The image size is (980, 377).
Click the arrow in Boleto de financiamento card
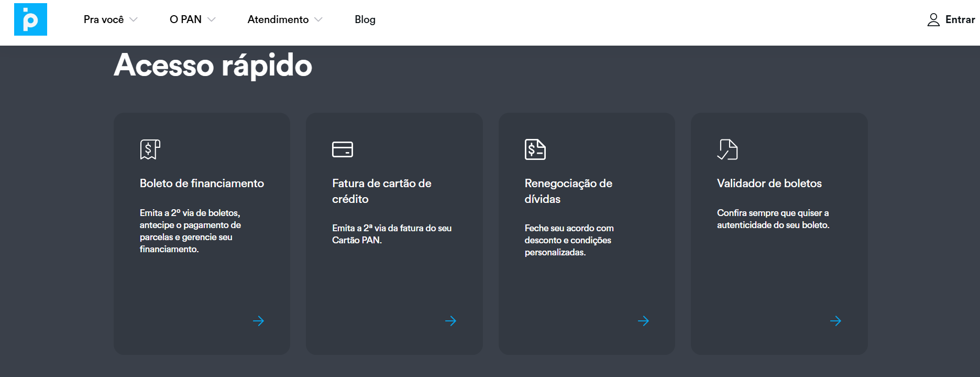[258, 321]
